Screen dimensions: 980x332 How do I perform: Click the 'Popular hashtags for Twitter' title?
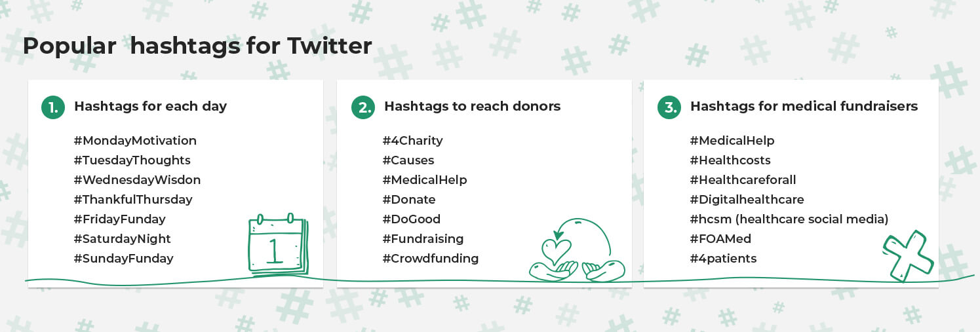point(197,46)
